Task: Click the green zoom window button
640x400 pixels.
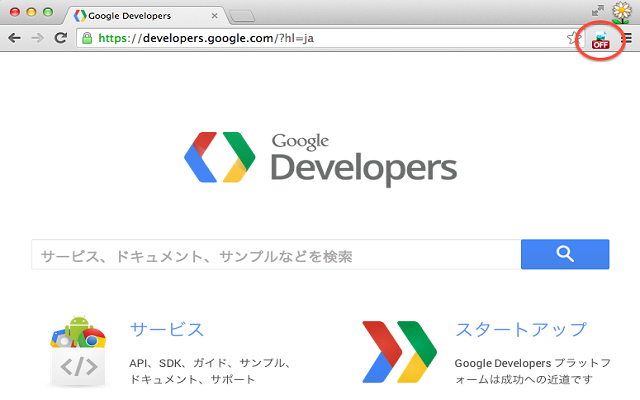Action: [x=48, y=12]
